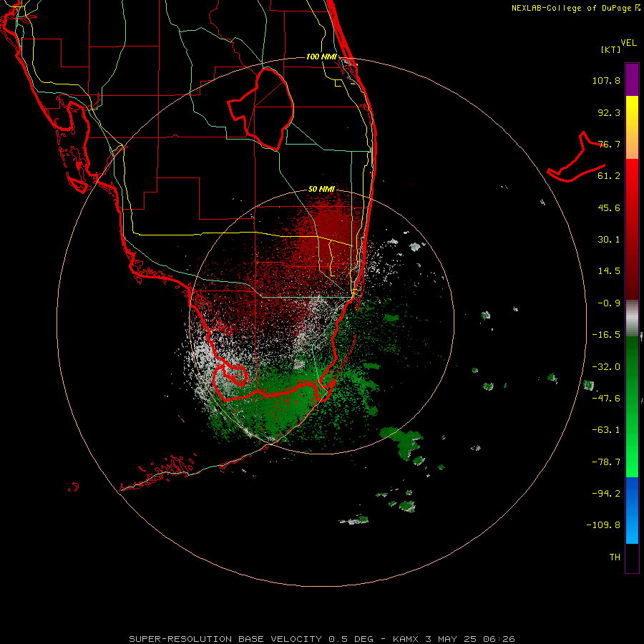Pick the gray near-zero velocity scale segment

coord(632,318)
